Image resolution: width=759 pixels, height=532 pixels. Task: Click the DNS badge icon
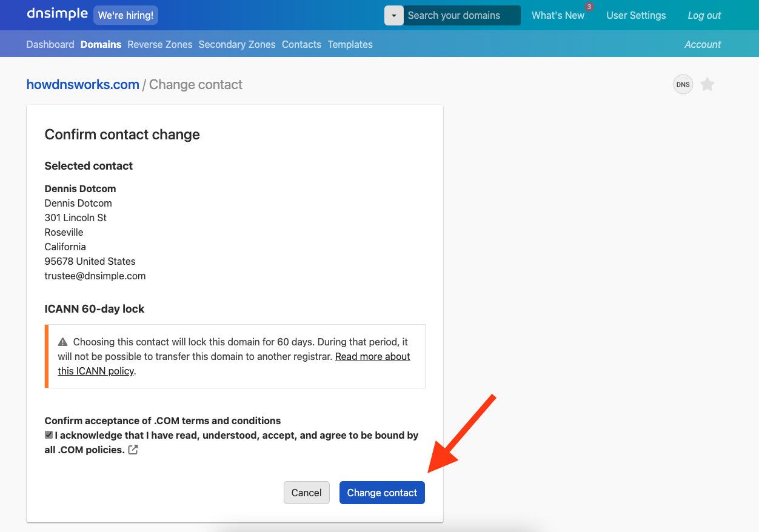683,85
